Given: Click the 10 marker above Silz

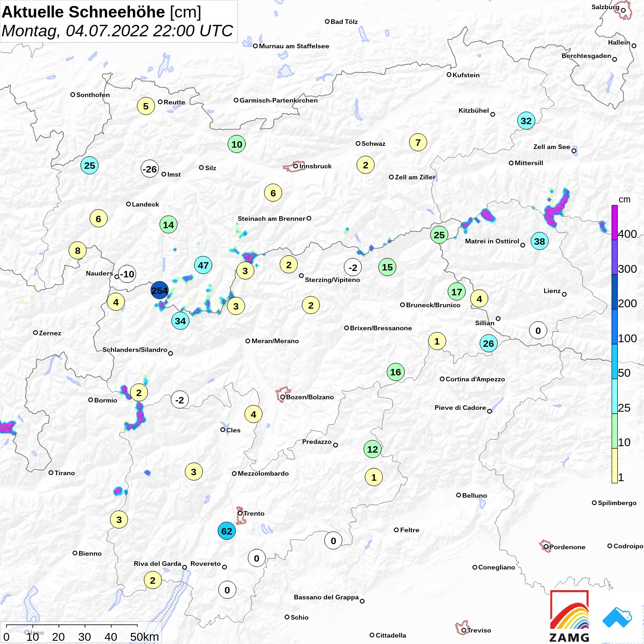Looking at the screenshot, I should pyautogui.click(x=237, y=144).
